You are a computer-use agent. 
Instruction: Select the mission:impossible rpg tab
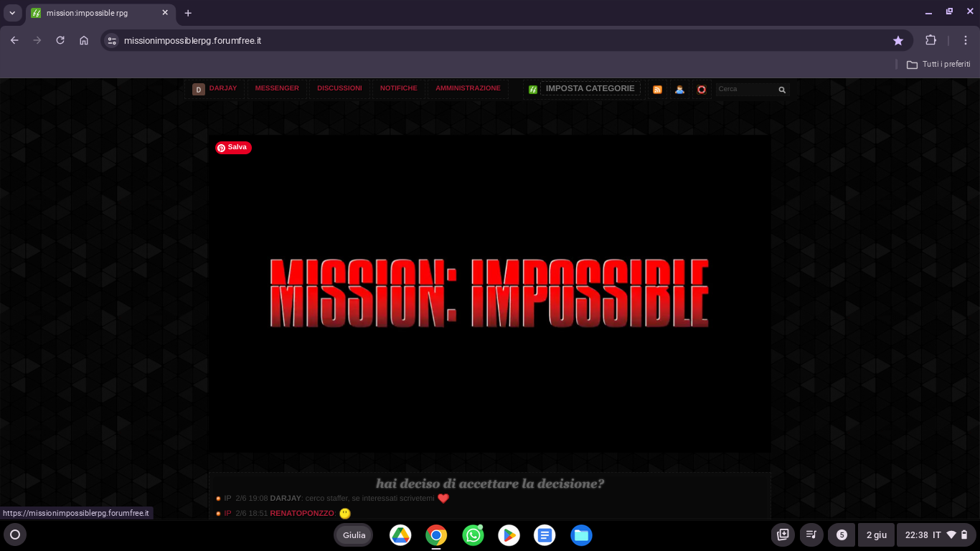pos(100,13)
